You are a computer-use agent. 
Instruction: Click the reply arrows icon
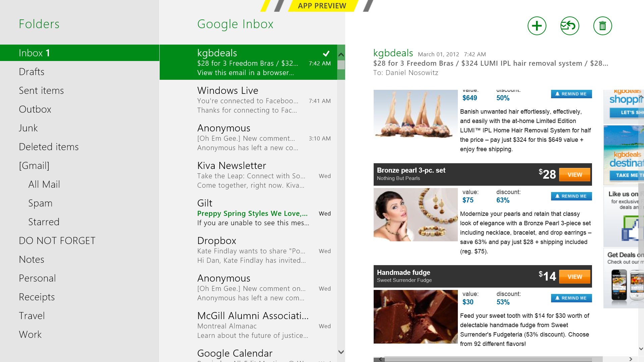pyautogui.click(x=570, y=26)
